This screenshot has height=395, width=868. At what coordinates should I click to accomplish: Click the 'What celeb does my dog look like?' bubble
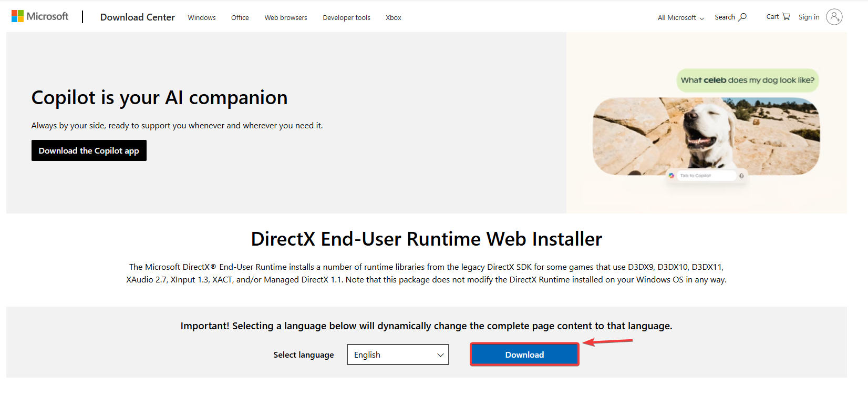(748, 80)
